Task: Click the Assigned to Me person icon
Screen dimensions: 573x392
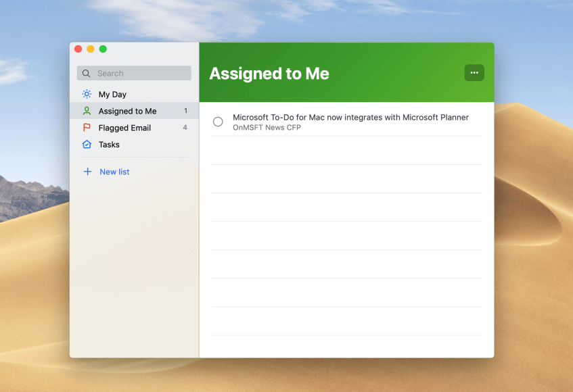Action: point(87,111)
